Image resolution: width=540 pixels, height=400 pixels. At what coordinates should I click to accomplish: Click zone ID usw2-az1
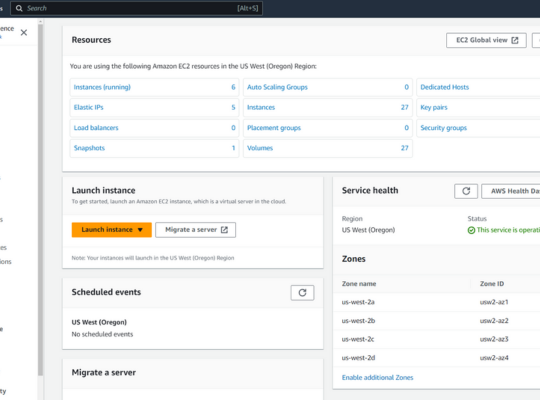494,302
